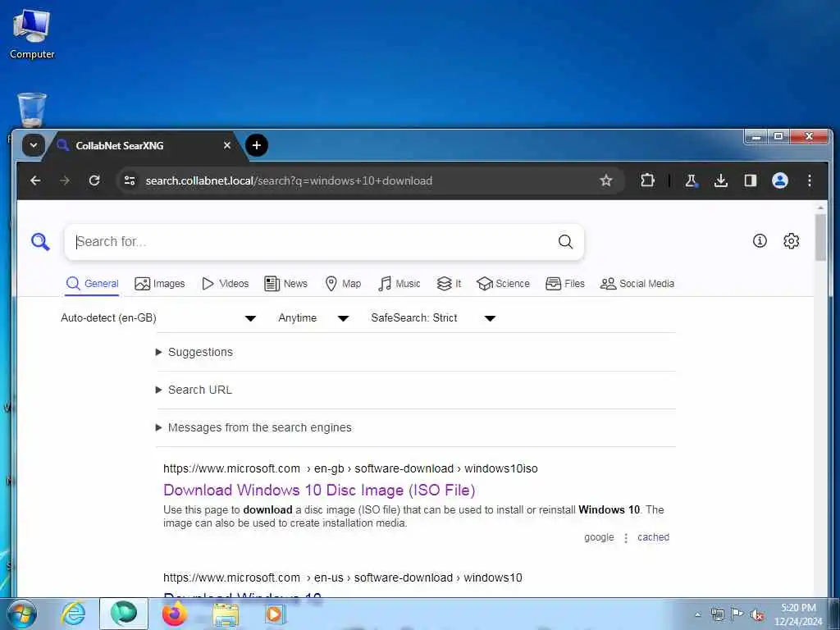Click the address bar URL text
Viewport: 840px width, 630px height.
pos(289,180)
